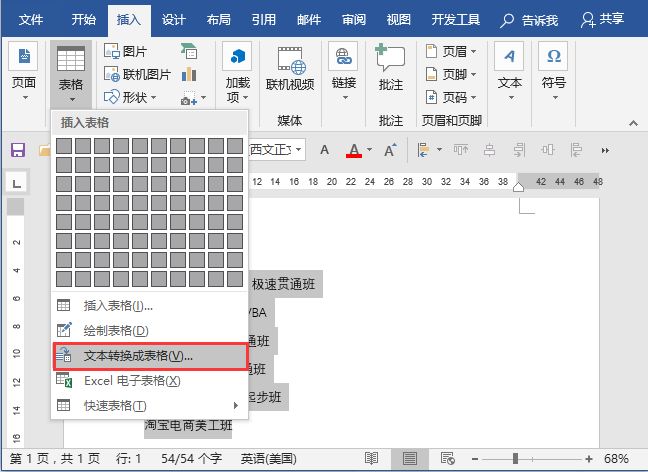Switch to Print Layout view in status bar
The width and height of the screenshot is (648, 472).
click(x=409, y=458)
